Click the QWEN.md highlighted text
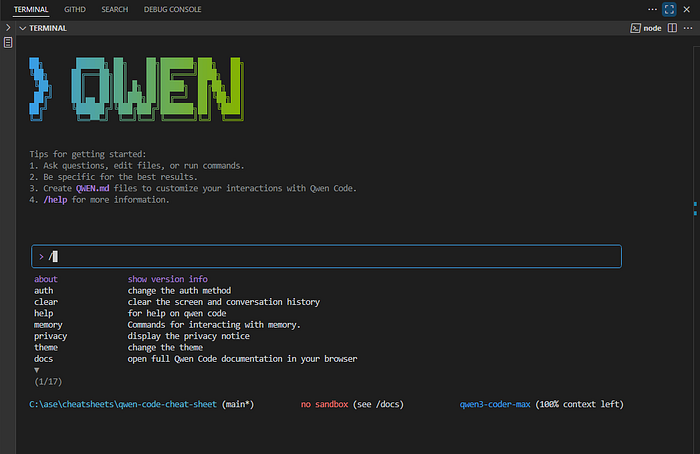The width and height of the screenshot is (700, 454). coord(92,188)
